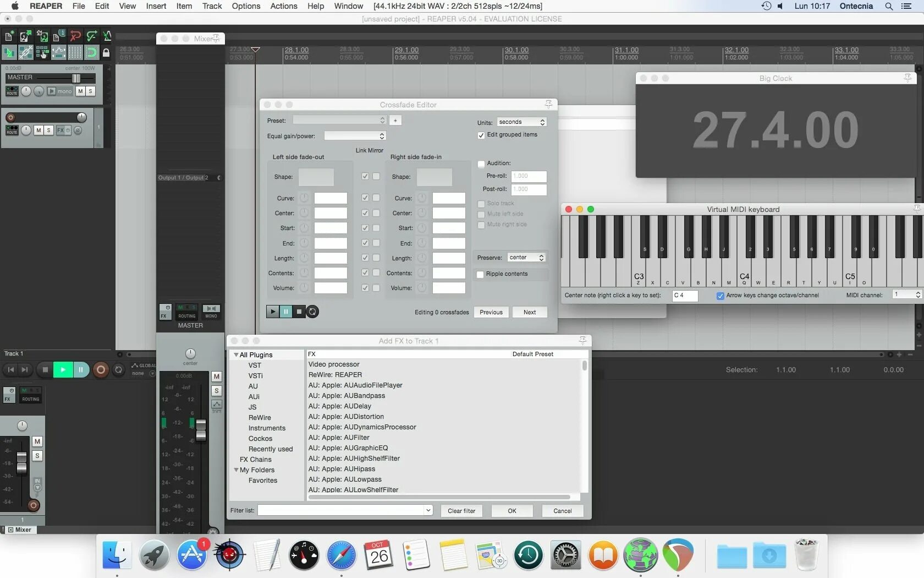Open the Item menu
The height and width of the screenshot is (578, 924).
(184, 6)
